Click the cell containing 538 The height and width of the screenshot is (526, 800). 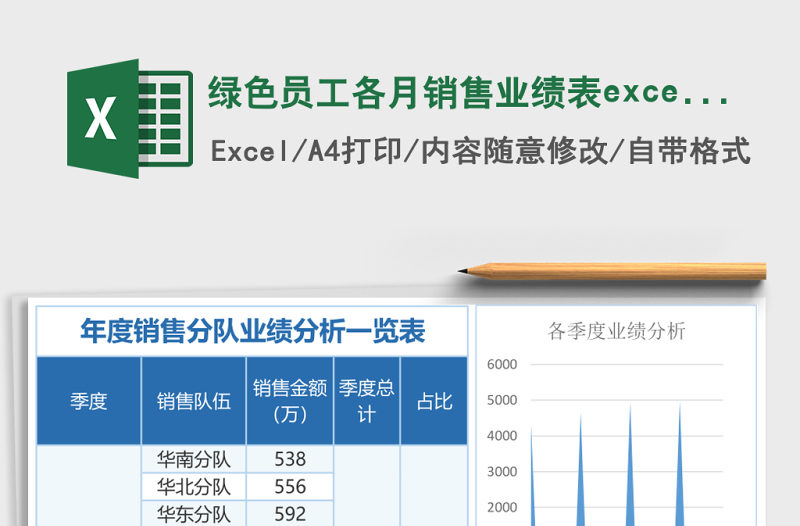pyautogui.click(x=289, y=460)
